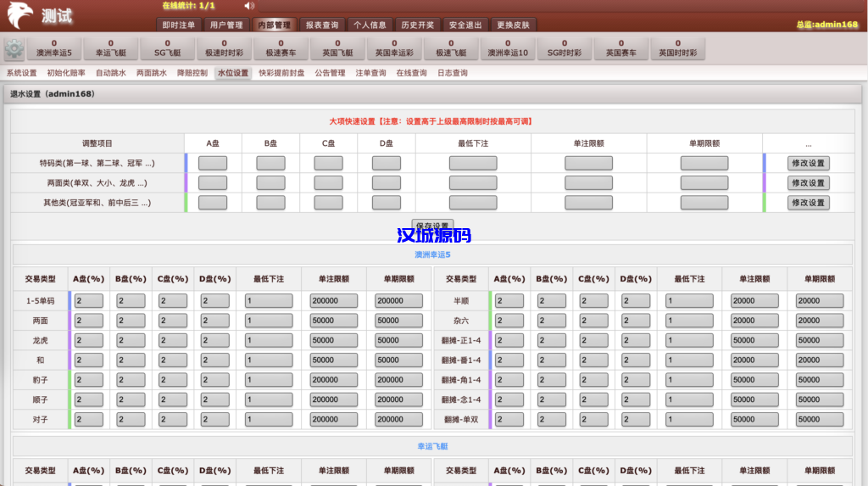Toggle the sound speaker icon
This screenshot has height=486, width=868.
(x=249, y=6)
